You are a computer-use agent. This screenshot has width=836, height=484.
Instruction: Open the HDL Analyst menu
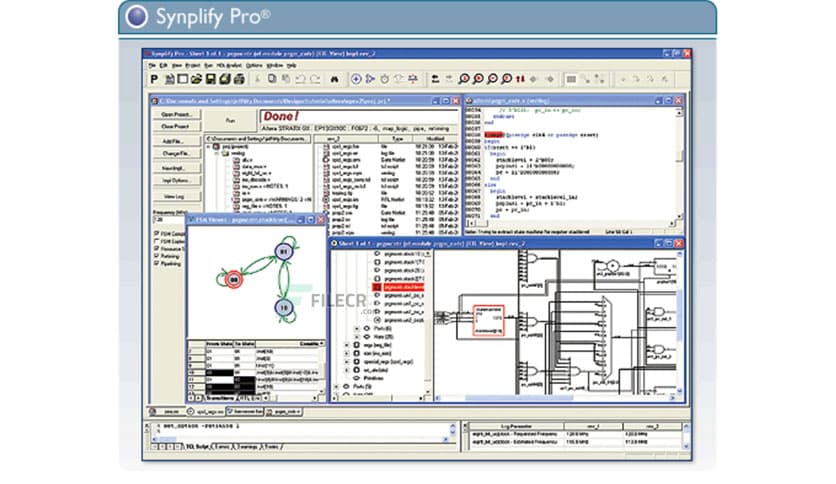228,66
